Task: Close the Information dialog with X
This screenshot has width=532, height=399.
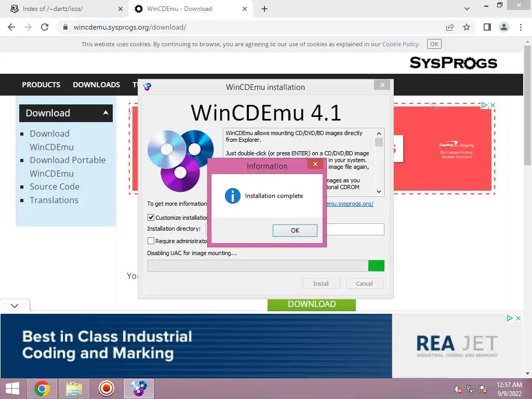Action: coord(315,164)
